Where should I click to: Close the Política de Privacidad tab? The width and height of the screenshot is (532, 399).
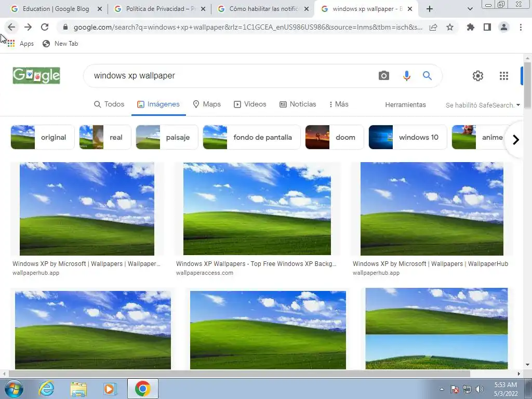(x=203, y=9)
